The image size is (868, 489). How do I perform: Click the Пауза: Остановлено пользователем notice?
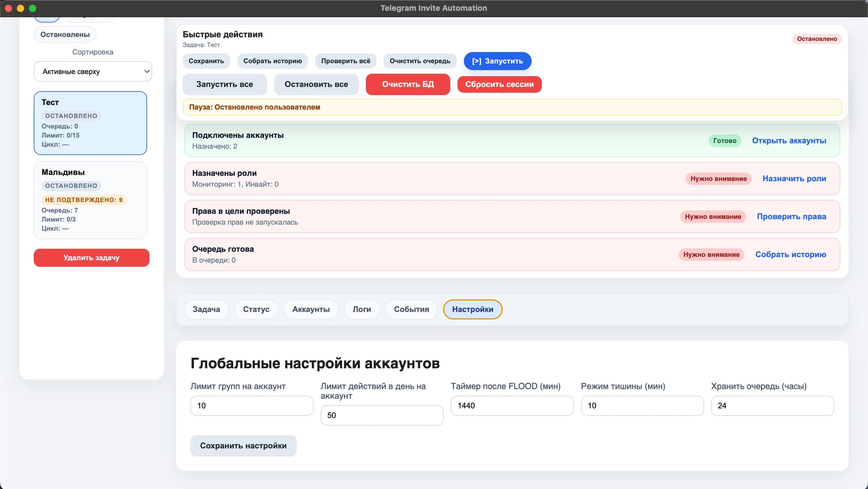tap(512, 107)
